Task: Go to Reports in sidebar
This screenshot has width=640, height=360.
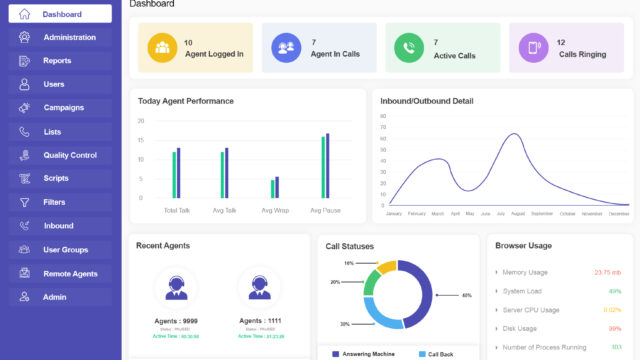Action: point(60,61)
